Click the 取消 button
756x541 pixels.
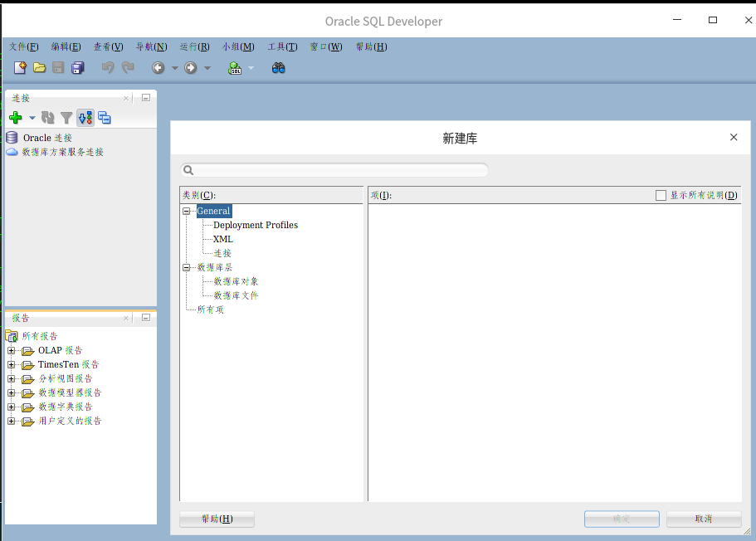click(704, 519)
